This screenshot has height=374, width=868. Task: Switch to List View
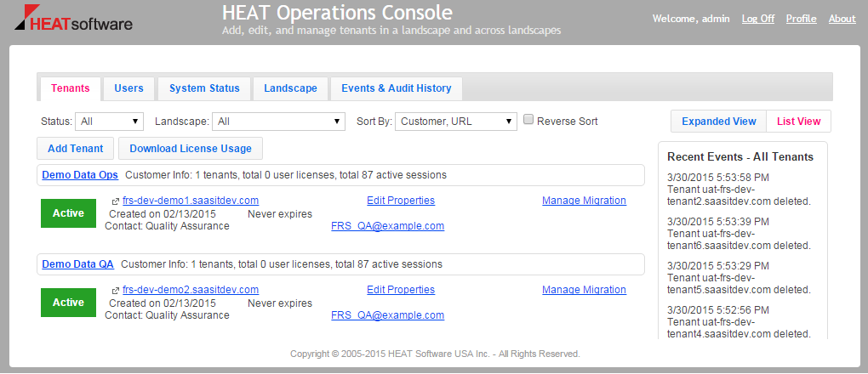[x=798, y=122]
